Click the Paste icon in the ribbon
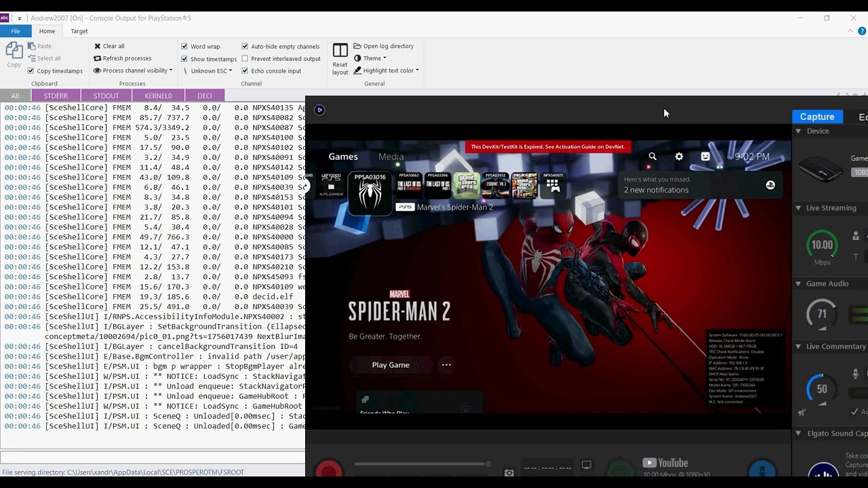Viewport: 868px width, 488px height. click(x=32, y=46)
